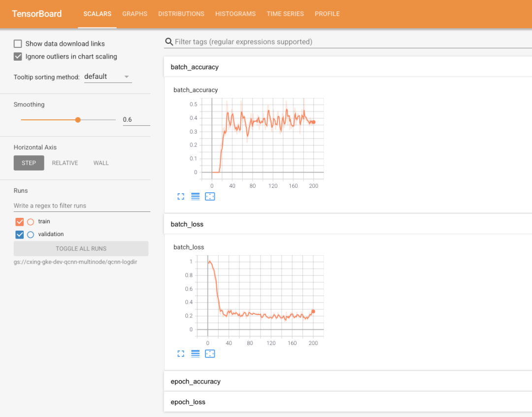Open the HISTOGRAMS tab
This screenshot has width=532, height=417.
click(x=235, y=14)
